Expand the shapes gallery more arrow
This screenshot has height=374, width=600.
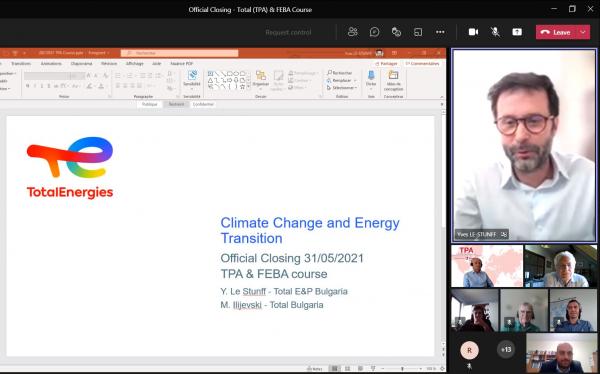pos(249,87)
